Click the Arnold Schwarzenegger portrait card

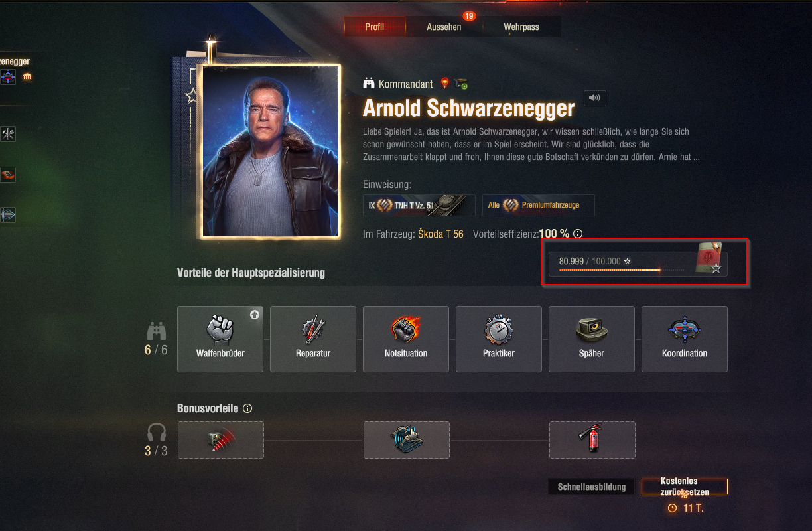pos(271,151)
